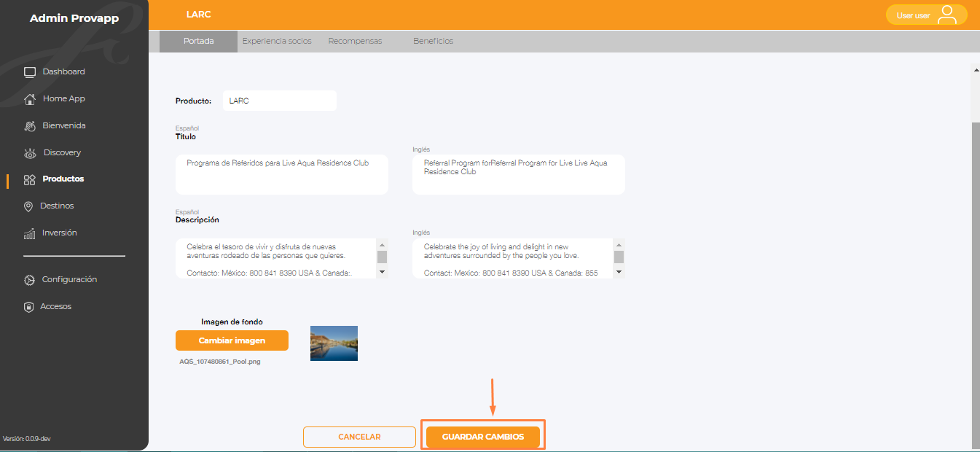Click the Spanish Descripción text area
This screenshot has height=452, width=980.
pos(275,258)
